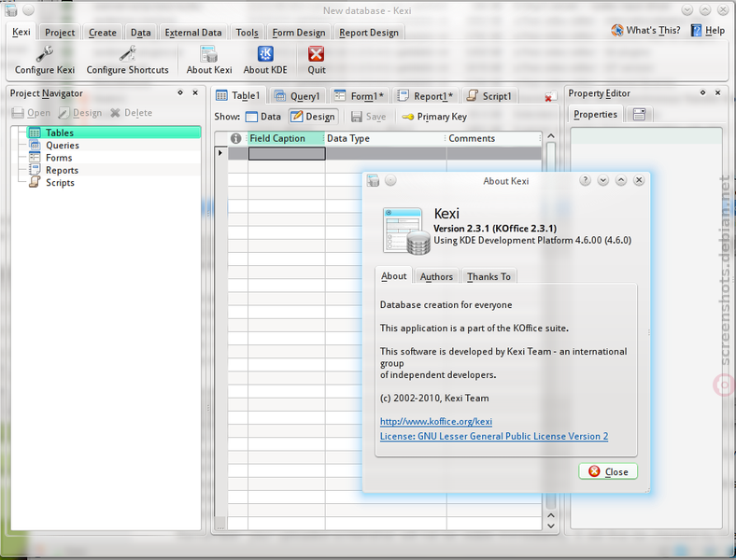This screenshot has height=560, width=736.
Task: Close the Project Navigator panel
Action: [195, 92]
